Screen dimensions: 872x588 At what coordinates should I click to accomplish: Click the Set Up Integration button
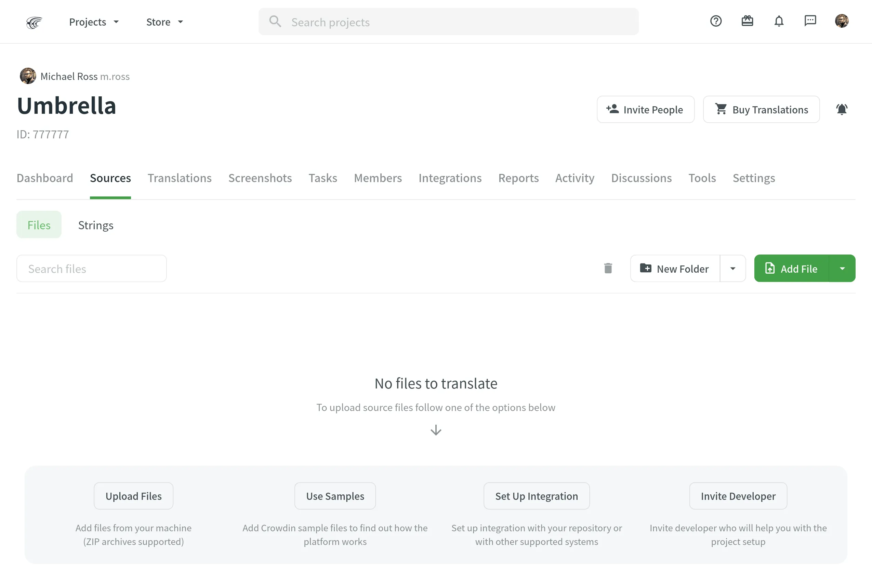coord(537,495)
